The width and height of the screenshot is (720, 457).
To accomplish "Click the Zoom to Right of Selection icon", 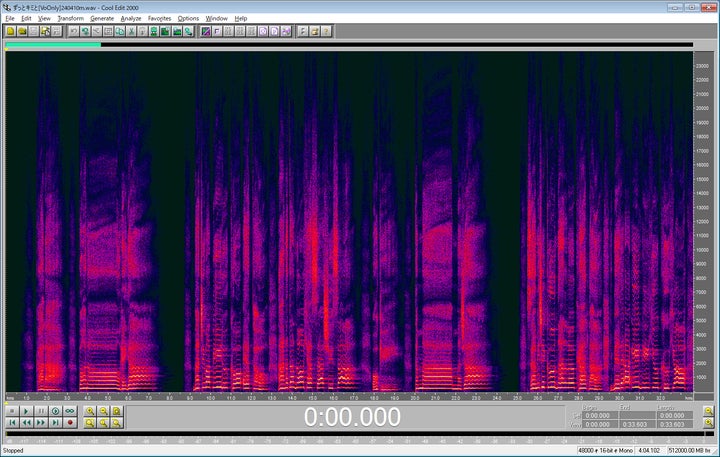I will [x=117, y=423].
